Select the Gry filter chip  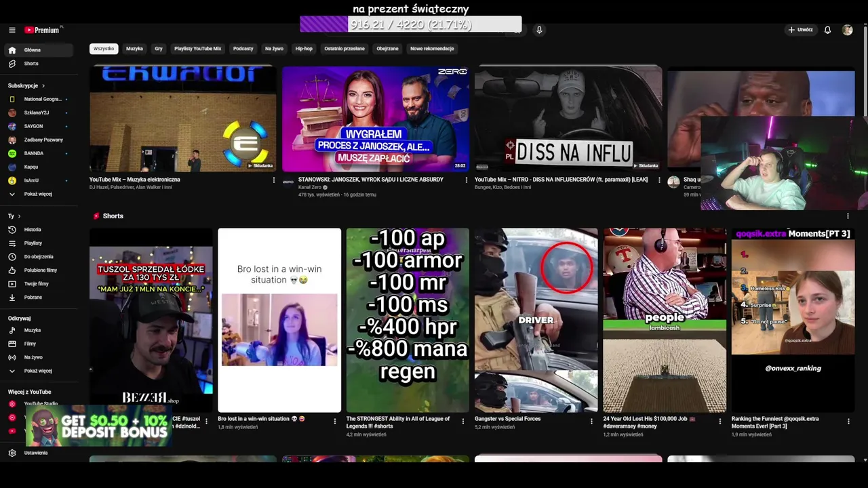click(159, 49)
